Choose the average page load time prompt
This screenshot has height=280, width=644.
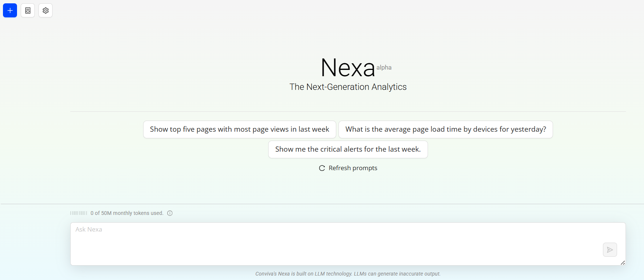445,129
